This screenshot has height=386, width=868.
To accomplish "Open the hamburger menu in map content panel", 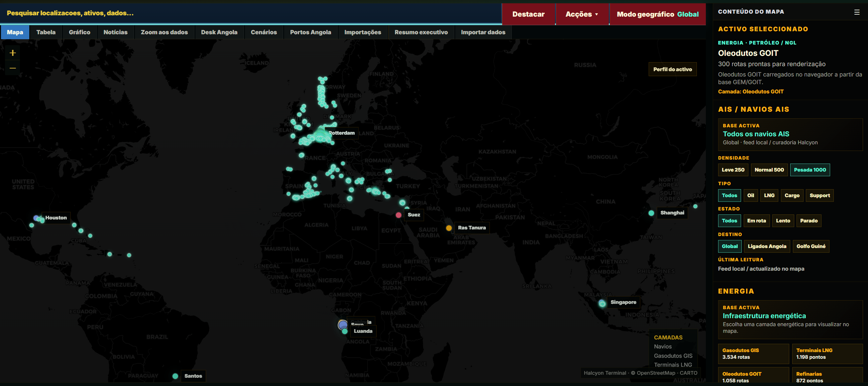I will coord(857,12).
